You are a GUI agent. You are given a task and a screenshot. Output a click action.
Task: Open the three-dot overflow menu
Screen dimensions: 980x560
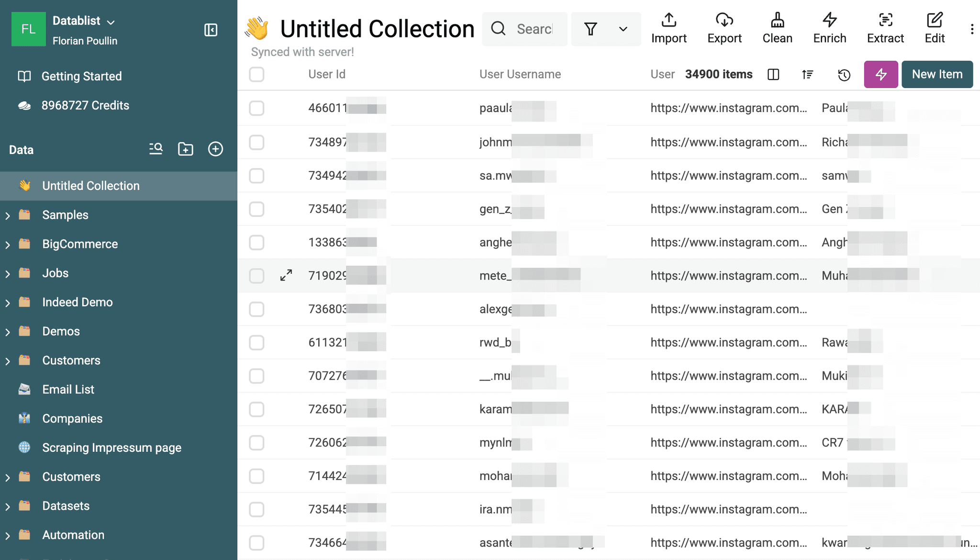click(x=972, y=29)
